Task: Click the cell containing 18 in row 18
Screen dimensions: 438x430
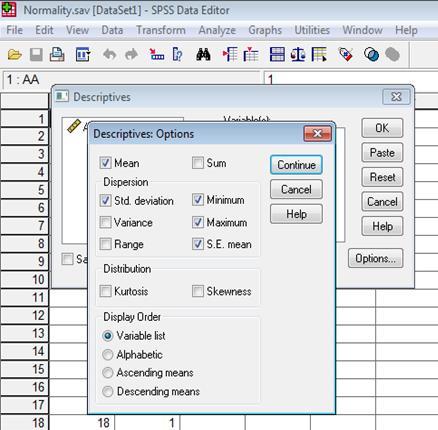Action: point(82,423)
